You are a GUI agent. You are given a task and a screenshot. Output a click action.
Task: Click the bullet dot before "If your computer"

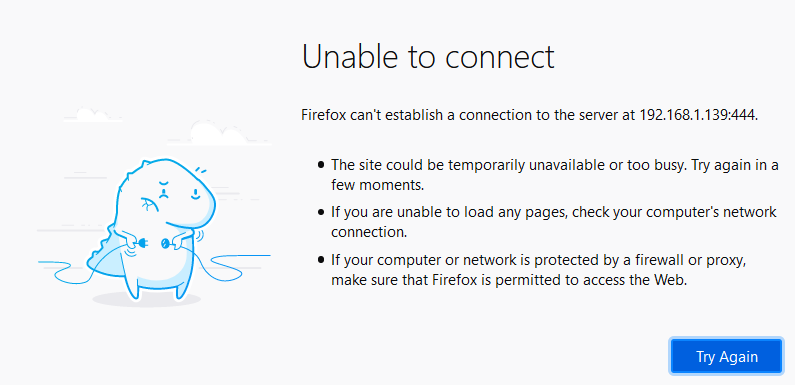(320, 261)
